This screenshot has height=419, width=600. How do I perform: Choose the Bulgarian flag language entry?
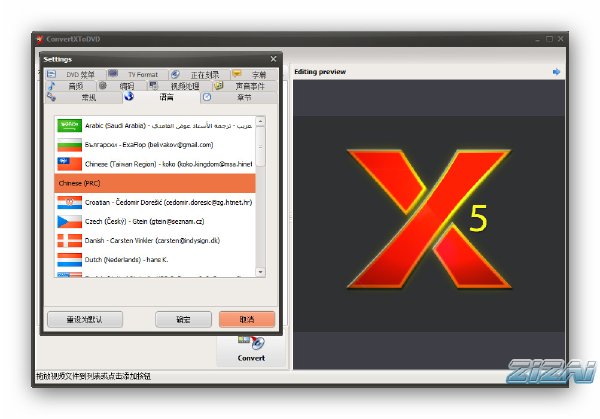click(x=155, y=145)
